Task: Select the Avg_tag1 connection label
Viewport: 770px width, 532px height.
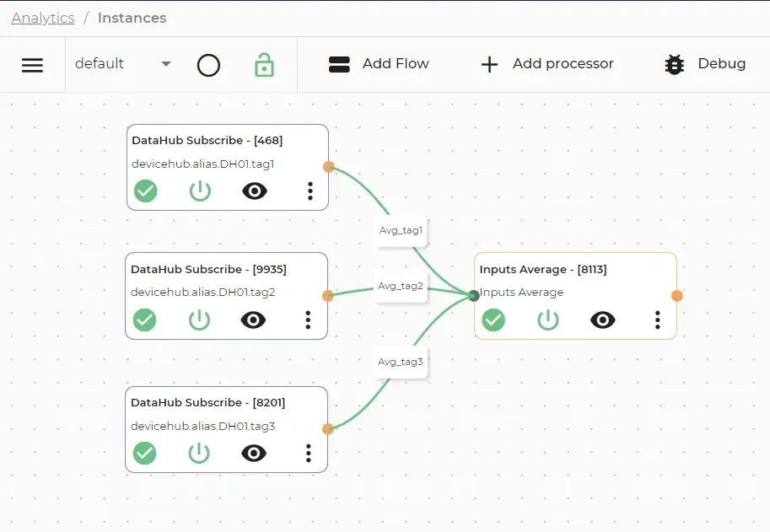Action: pos(401,230)
